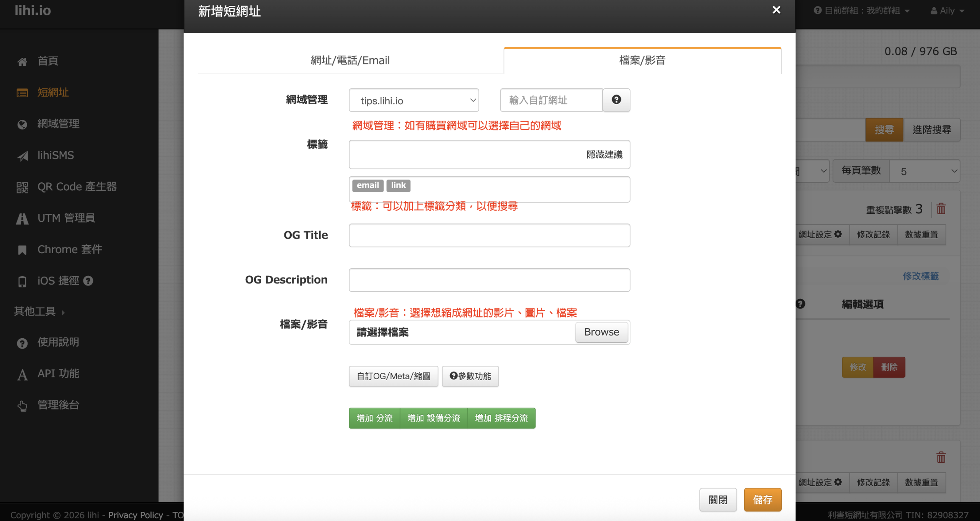Click the OG Title input field
The width and height of the screenshot is (980, 521).
(489, 236)
